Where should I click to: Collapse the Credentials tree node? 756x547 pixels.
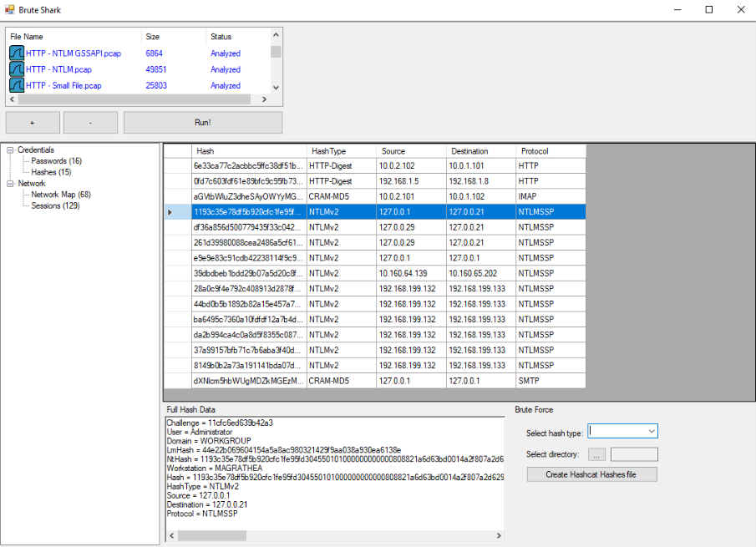(10, 150)
